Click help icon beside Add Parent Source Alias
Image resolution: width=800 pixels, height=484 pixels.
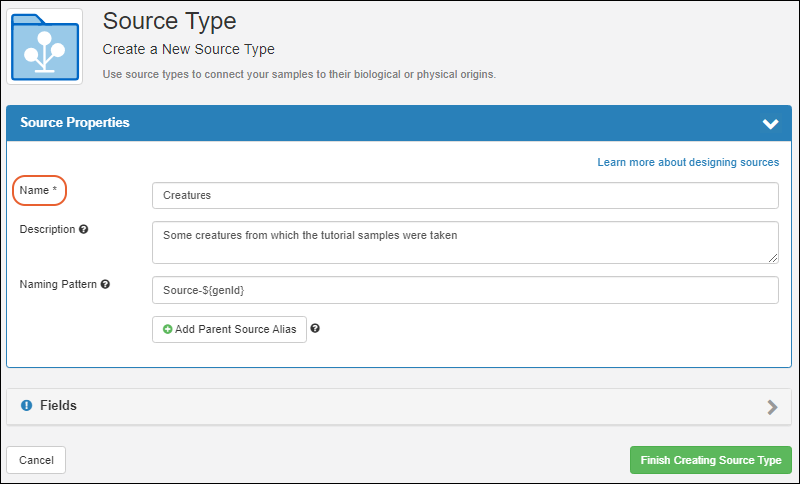(x=315, y=328)
